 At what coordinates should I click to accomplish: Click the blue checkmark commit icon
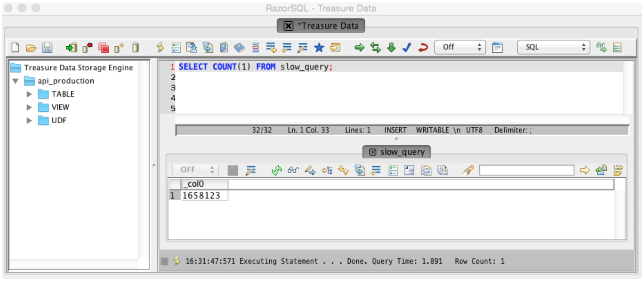point(407,48)
